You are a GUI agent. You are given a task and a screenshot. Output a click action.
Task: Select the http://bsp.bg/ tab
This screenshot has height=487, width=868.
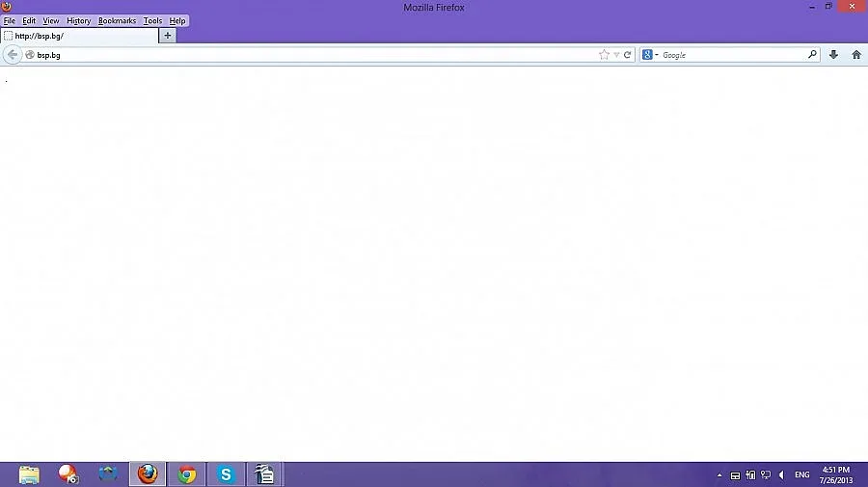(77, 36)
